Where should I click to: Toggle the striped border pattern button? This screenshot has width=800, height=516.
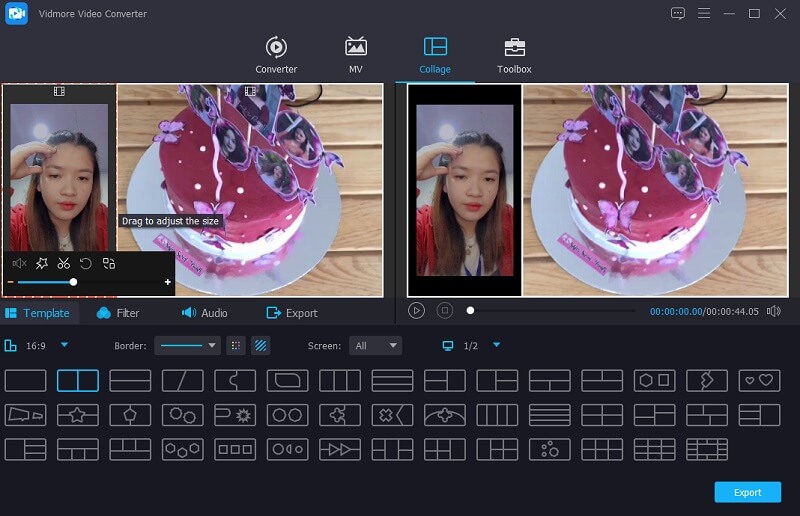point(260,346)
